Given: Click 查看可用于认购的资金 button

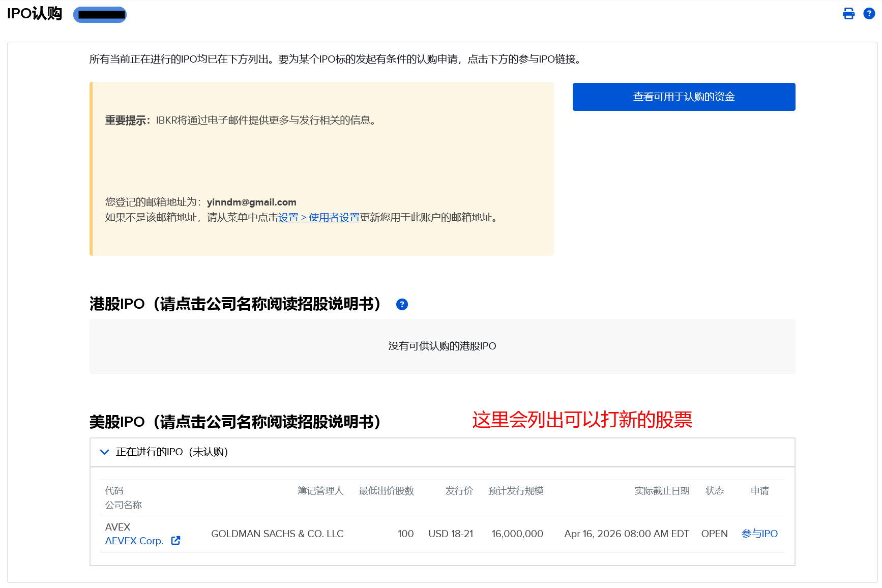Looking at the screenshot, I should click(684, 97).
